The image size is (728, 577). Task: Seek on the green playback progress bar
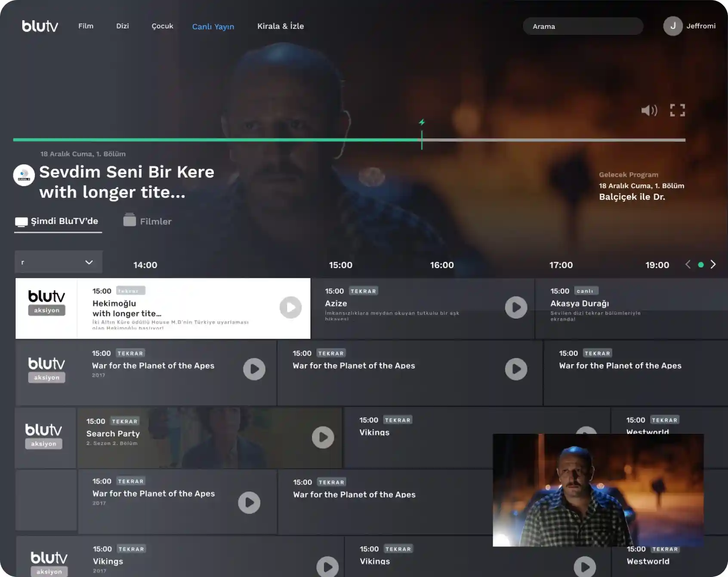click(217, 140)
